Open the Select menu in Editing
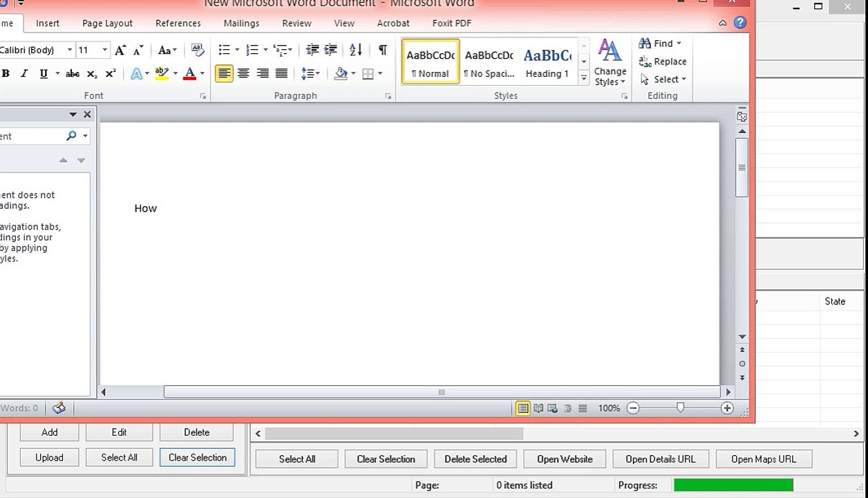This screenshot has width=868, height=498. pyautogui.click(x=663, y=80)
